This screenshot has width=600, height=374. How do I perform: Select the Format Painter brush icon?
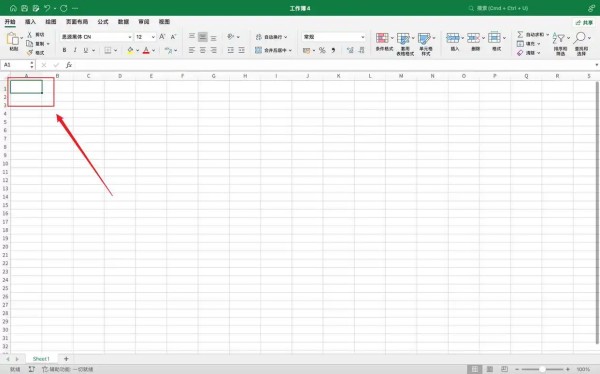click(29, 53)
